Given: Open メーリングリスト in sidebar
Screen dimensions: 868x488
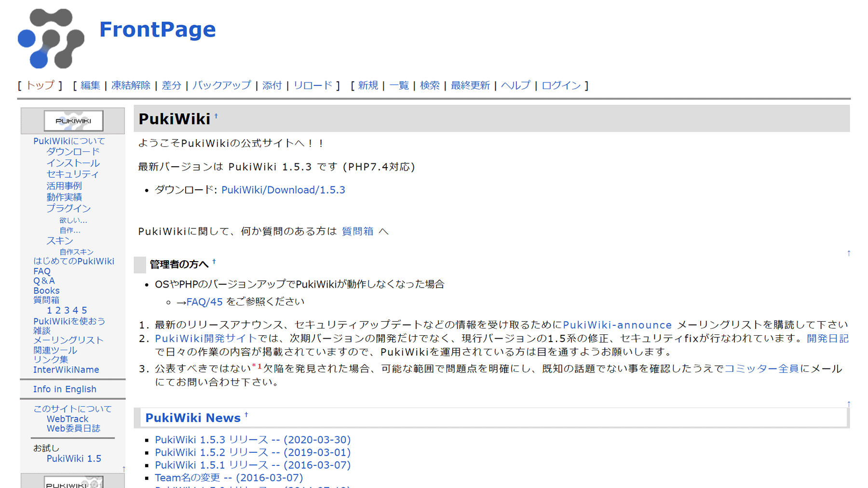Looking at the screenshot, I should click(68, 340).
